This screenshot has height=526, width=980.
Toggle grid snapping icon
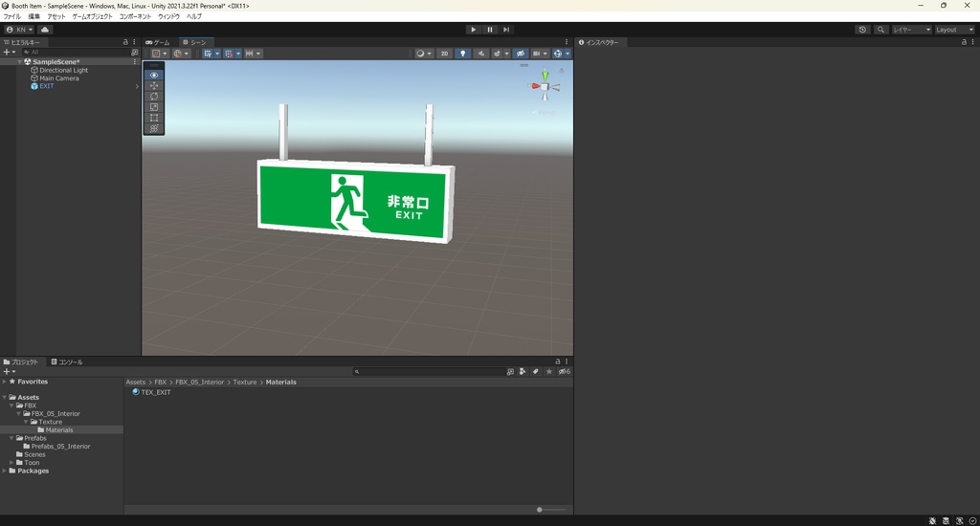[229, 54]
